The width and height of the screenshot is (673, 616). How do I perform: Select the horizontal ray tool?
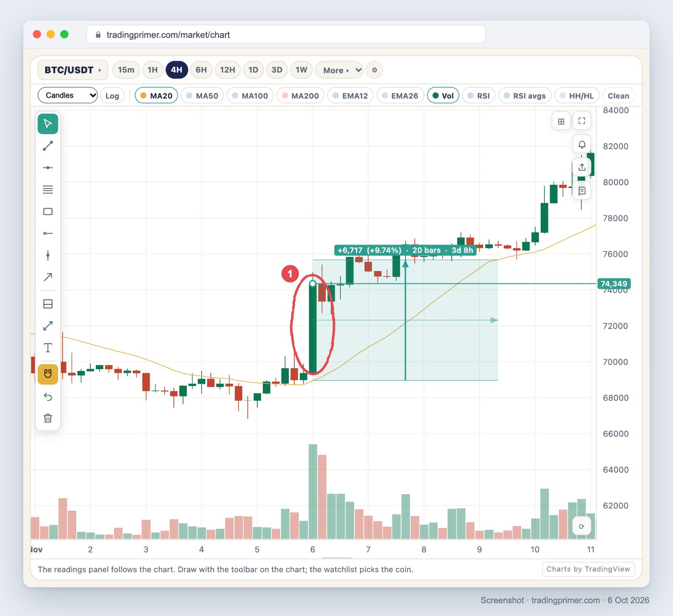[48, 234]
